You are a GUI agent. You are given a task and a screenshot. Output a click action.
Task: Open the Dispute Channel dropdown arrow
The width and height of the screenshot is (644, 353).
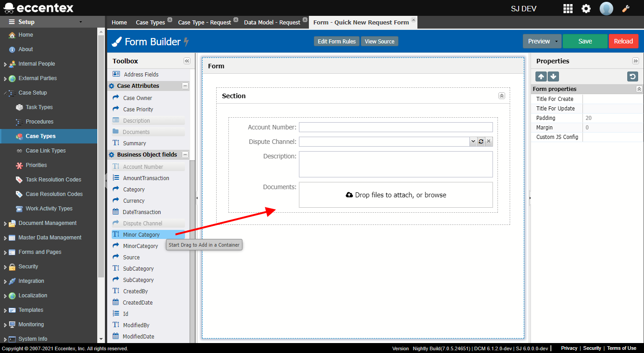click(473, 142)
